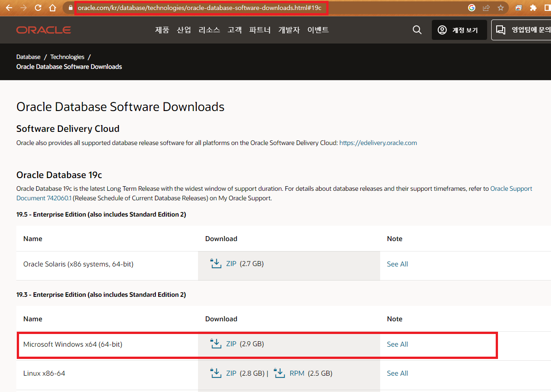This screenshot has width=551, height=392.
Task: Click the Solaris ZIP download icon
Action: (216, 263)
